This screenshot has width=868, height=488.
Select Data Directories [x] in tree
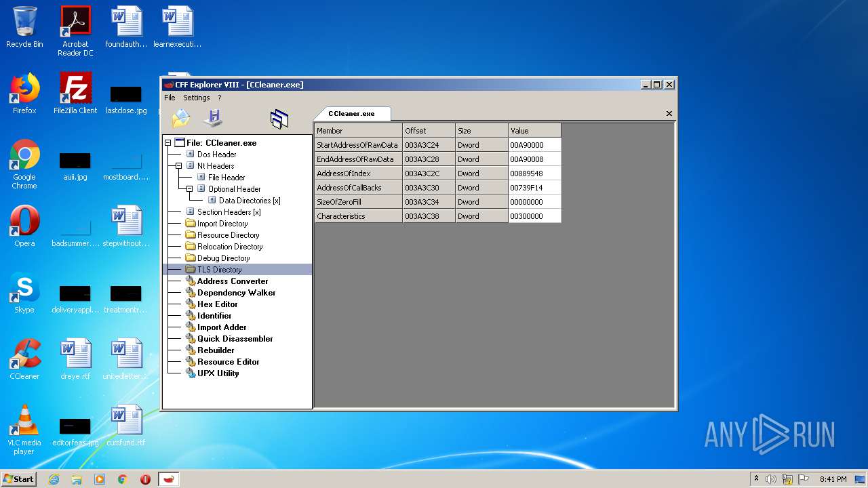(x=249, y=201)
